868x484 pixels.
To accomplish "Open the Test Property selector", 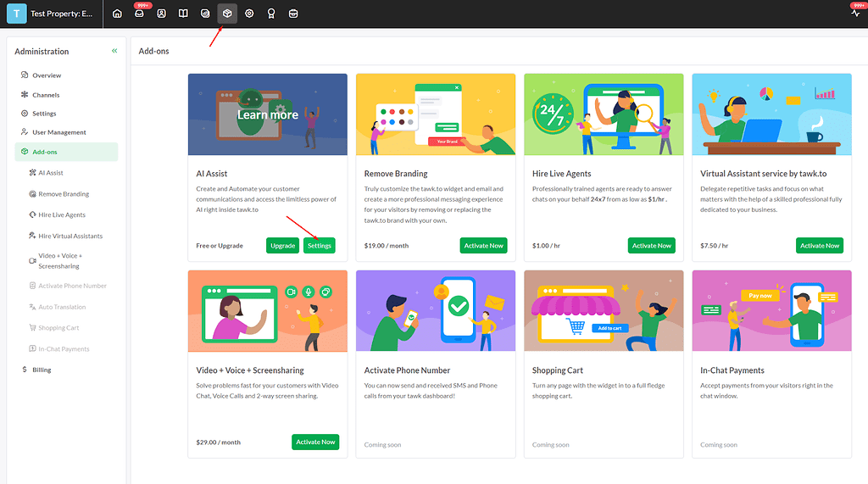I will click(x=54, y=14).
